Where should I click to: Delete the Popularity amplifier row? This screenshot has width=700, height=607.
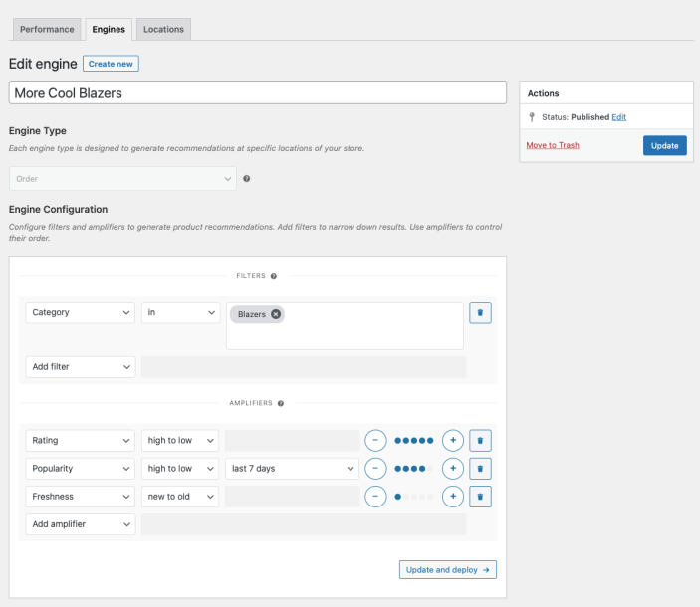coord(480,469)
